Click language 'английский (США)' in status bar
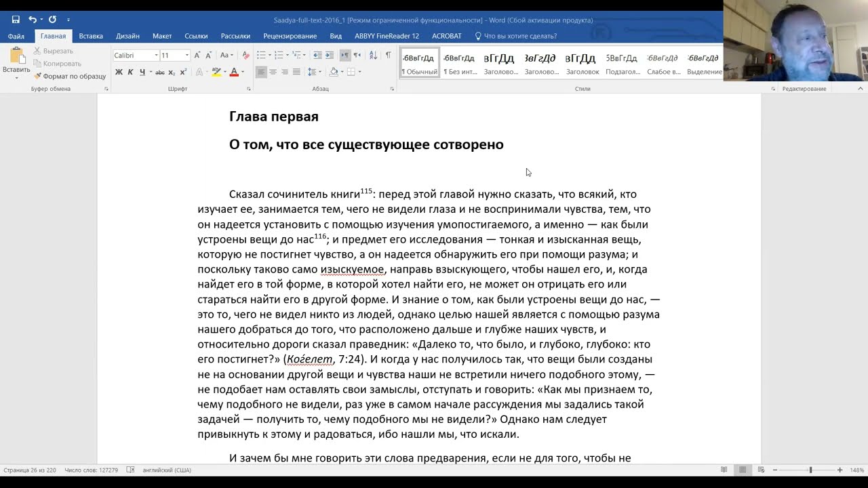 (x=167, y=470)
